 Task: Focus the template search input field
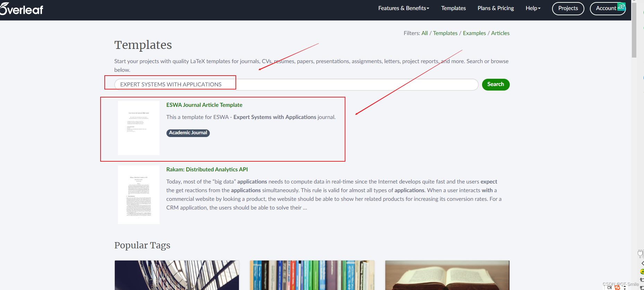[x=297, y=84]
